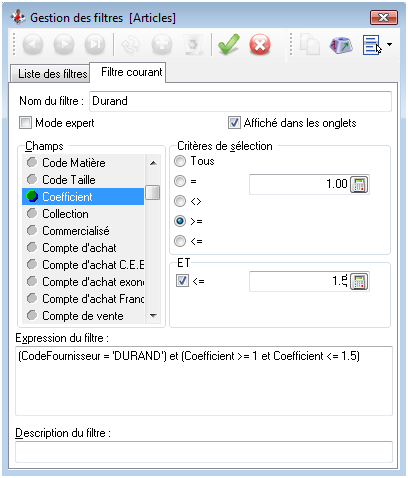Select the Tous radio option
This screenshot has width=408, height=478.
pos(180,161)
